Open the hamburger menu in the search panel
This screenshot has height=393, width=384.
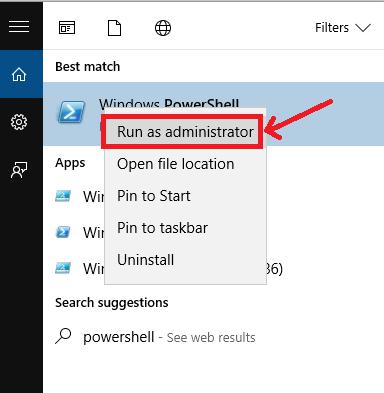19,26
